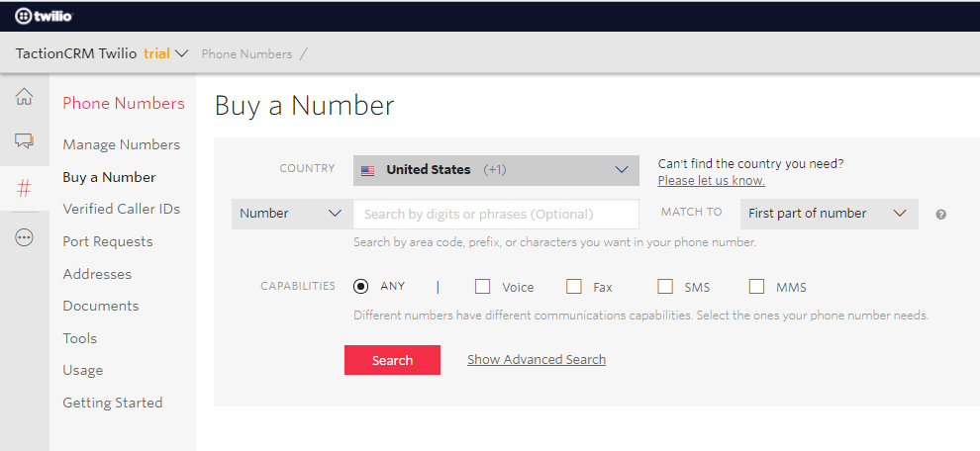The height and width of the screenshot is (451, 980).
Task: Open the Home dashboard sidebar icon
Action: click(24, 96)
